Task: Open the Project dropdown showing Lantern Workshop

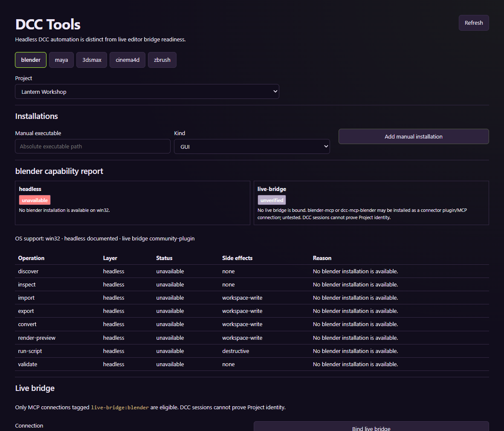Action: pyautogui.click(x=147, y=92)
